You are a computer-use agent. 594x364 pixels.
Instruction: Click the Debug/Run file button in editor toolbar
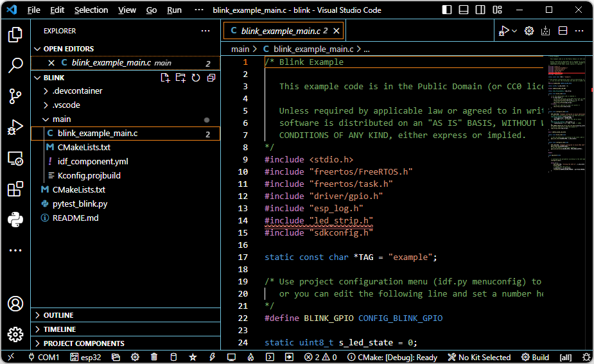[x=504, y=31]
